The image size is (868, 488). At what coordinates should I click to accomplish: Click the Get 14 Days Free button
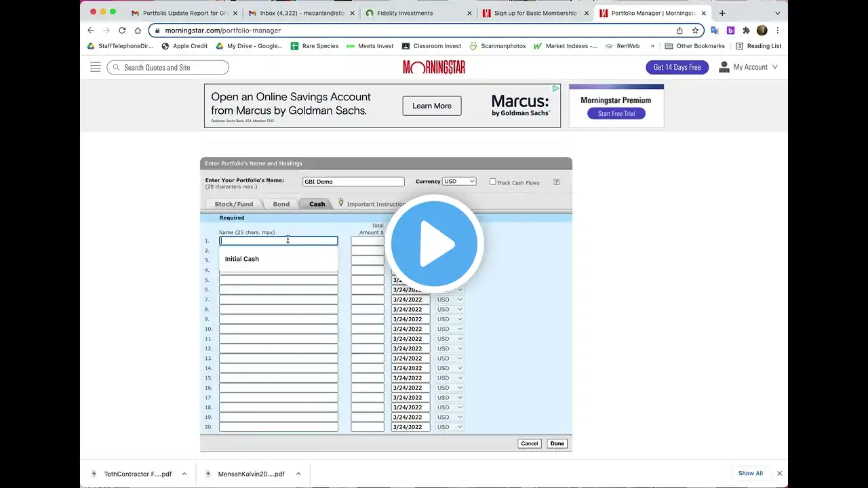click(x=677, y=67)
